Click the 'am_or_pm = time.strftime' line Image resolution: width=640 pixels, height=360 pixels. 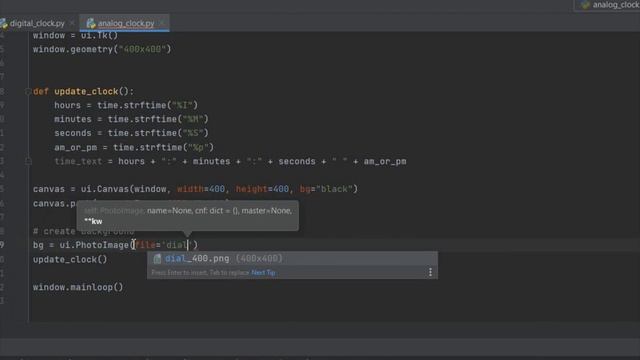click(x=134, y=147)
